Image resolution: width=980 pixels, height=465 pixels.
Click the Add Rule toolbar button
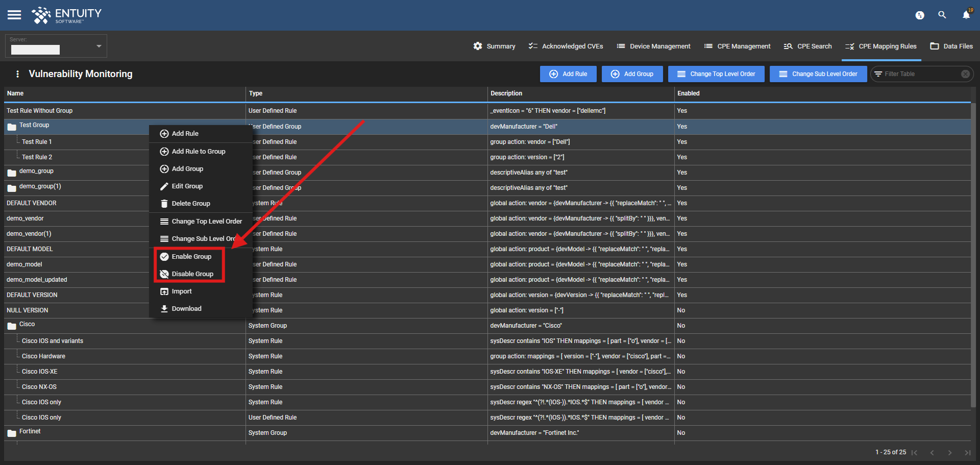(x=568, y=74)
